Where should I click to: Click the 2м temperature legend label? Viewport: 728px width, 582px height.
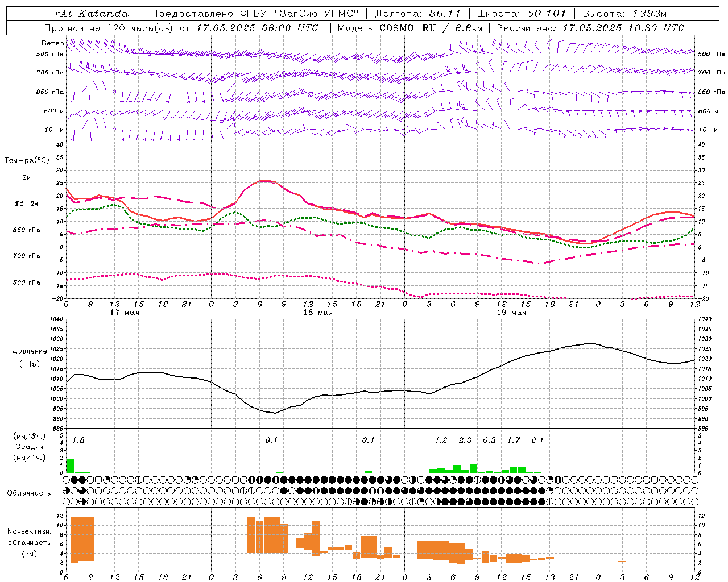click(x=27, y=178)
